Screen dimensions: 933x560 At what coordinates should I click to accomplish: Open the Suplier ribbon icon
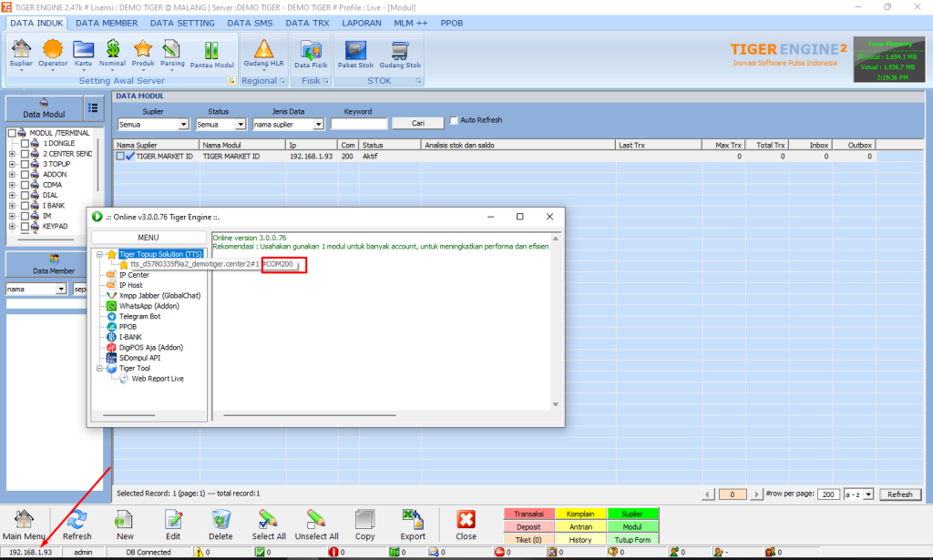click(x=21, y=52)
